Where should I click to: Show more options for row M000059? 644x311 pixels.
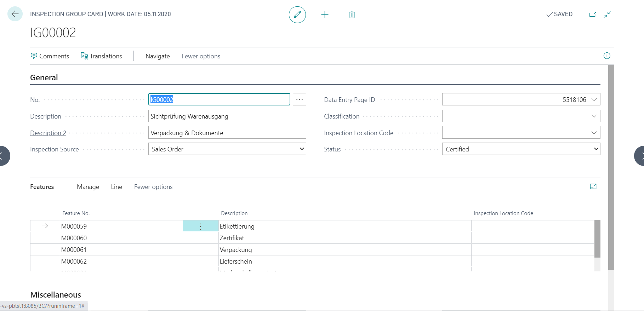(201, 226)
